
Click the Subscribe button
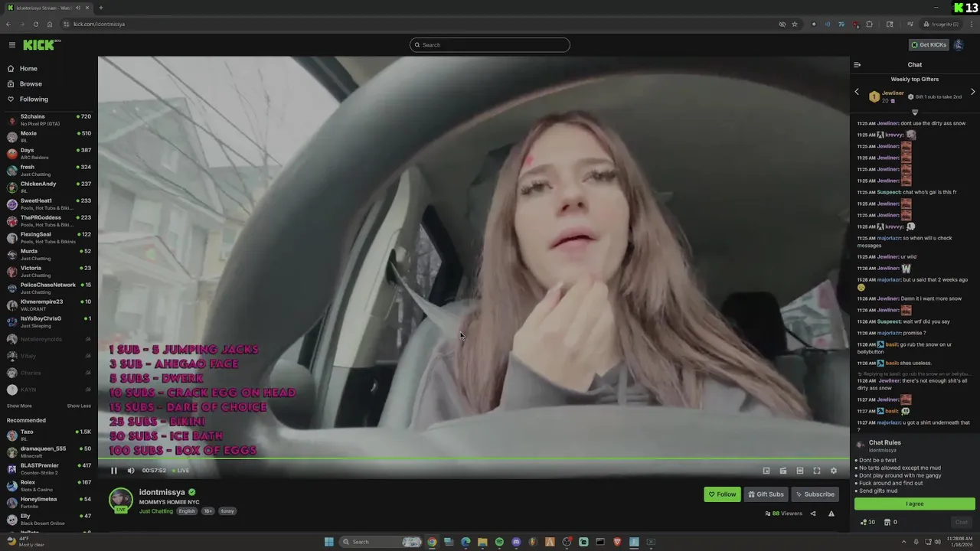(815, 494)
